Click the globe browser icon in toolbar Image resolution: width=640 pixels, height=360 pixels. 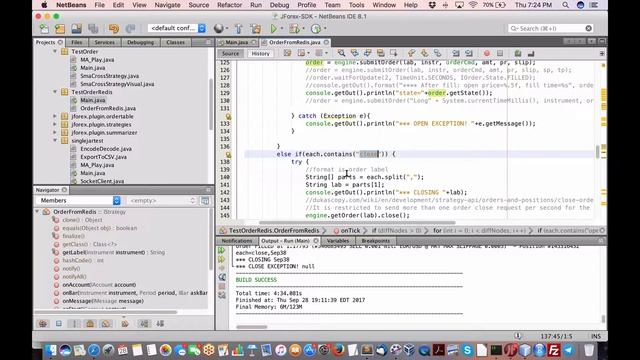[x=219, y=28]
